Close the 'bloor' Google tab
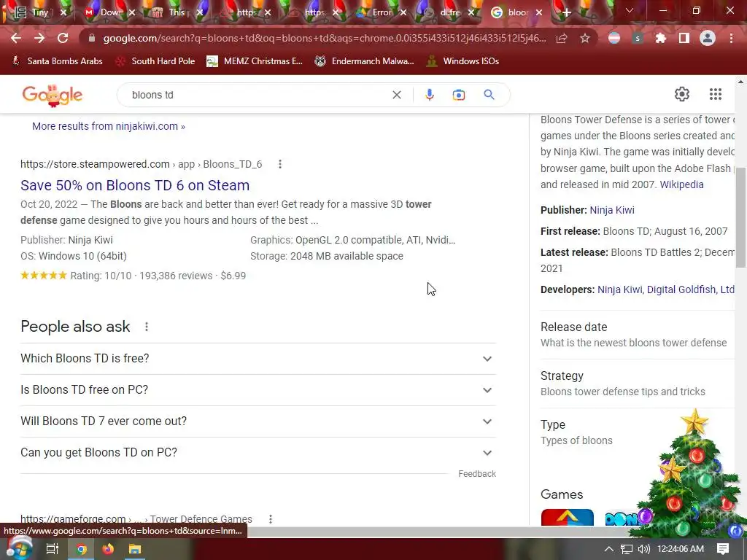The image size is (747, 560). click(x=539, y=12)
